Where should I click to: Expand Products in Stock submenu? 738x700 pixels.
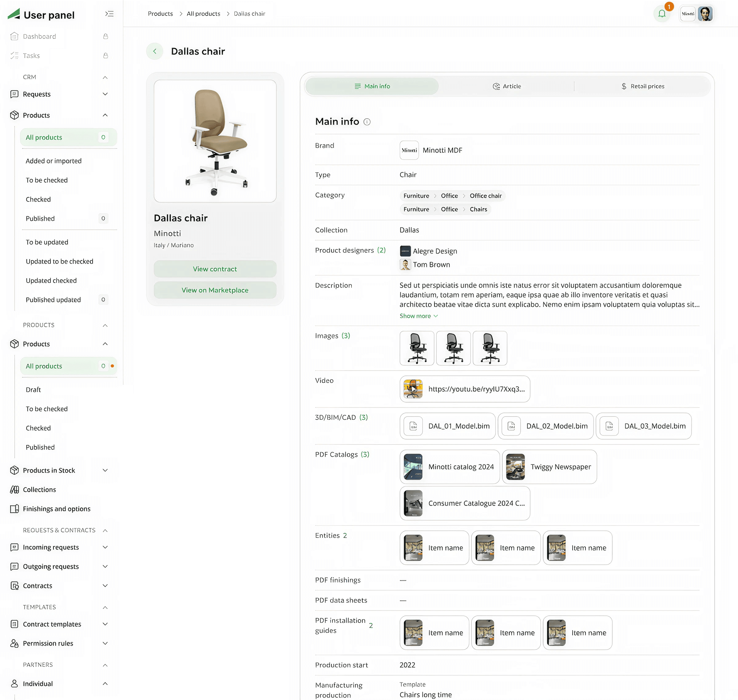[105, 470]
